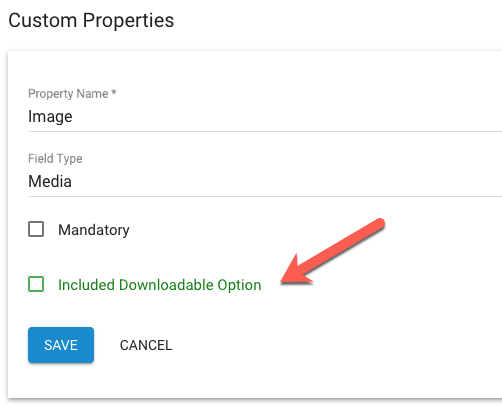Screen dimensions: 502x414
Task: Click the CANCEL button
Action: click(x=146, y=345)
